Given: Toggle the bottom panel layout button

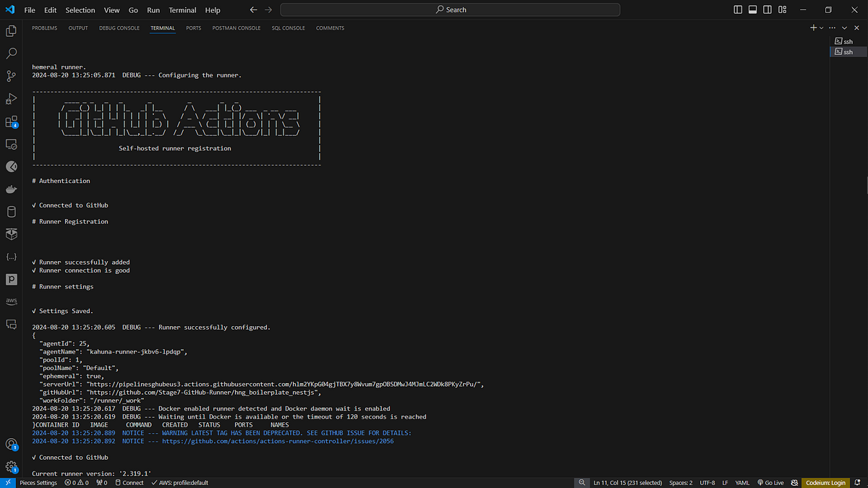Looking at the screenshot, I should [752, 10].
